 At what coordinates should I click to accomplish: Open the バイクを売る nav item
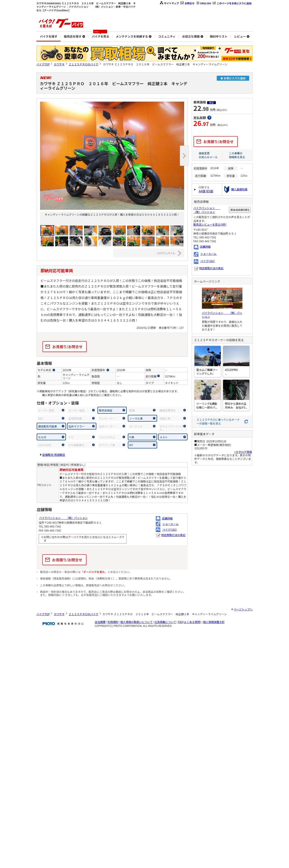[100, 36]
